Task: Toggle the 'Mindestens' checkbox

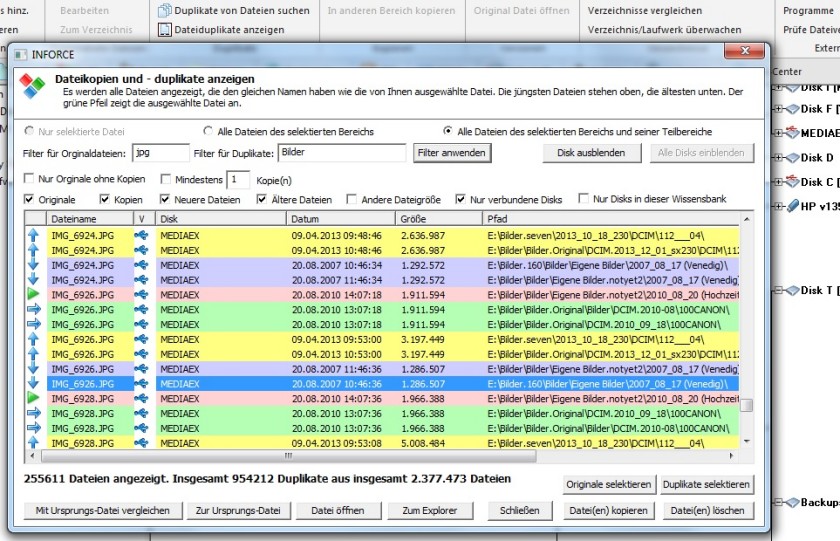Action: coord(166,179)
